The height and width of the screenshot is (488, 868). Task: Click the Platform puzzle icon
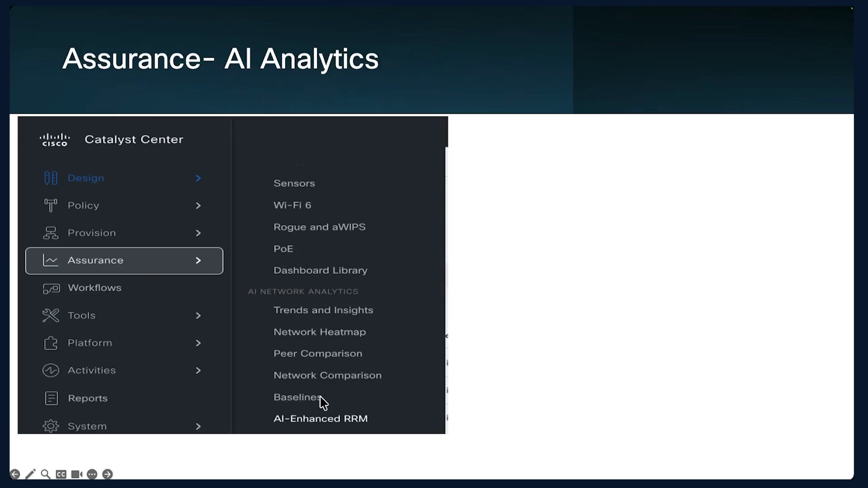click(51, 343)
